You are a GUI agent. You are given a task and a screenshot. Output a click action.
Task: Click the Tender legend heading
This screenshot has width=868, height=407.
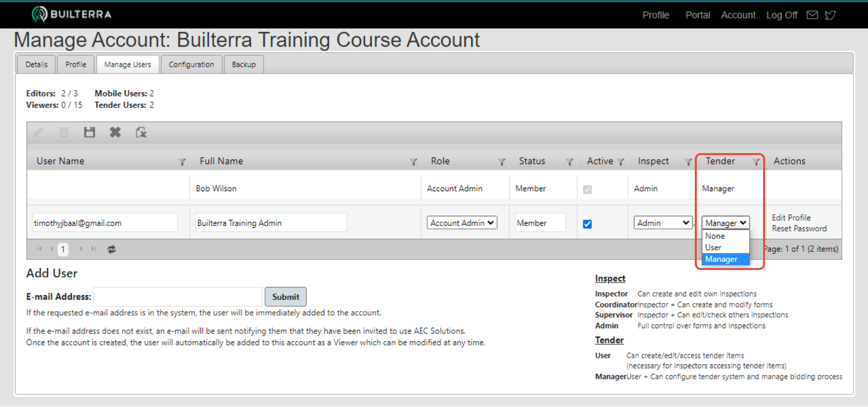pos(609,340)
